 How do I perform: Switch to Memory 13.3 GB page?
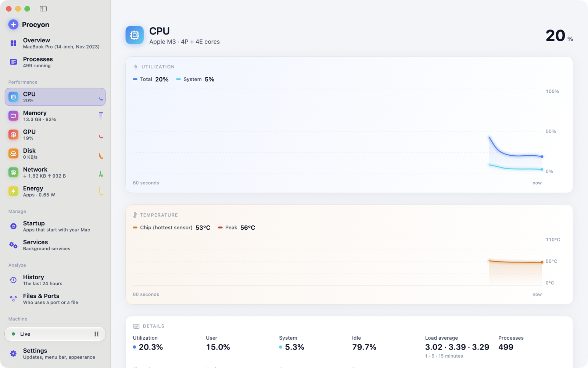click(55, 116)
